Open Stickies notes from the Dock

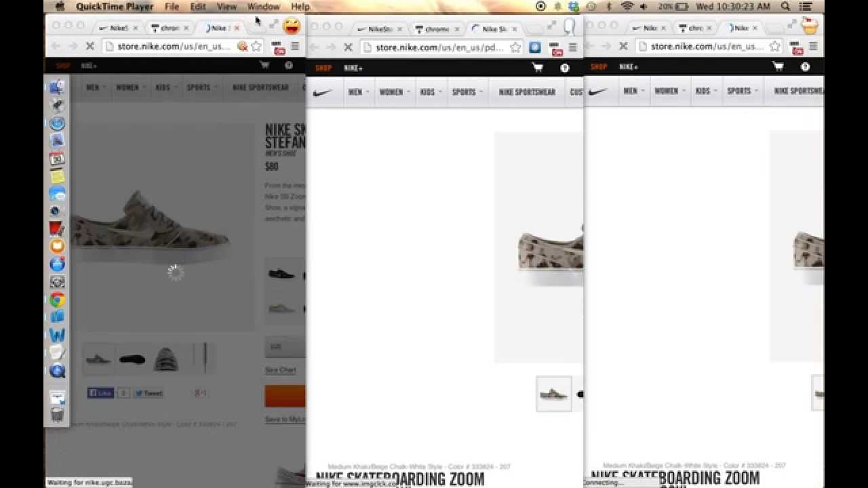[57, 176]
